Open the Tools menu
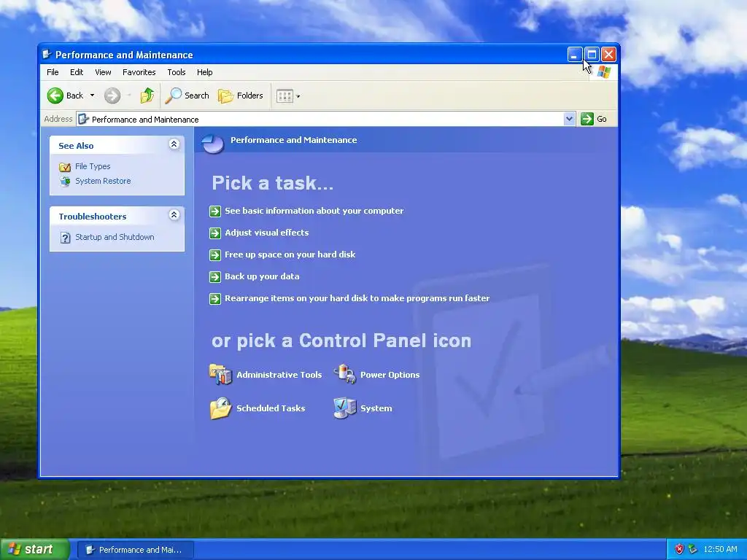 tap(177, 72)
